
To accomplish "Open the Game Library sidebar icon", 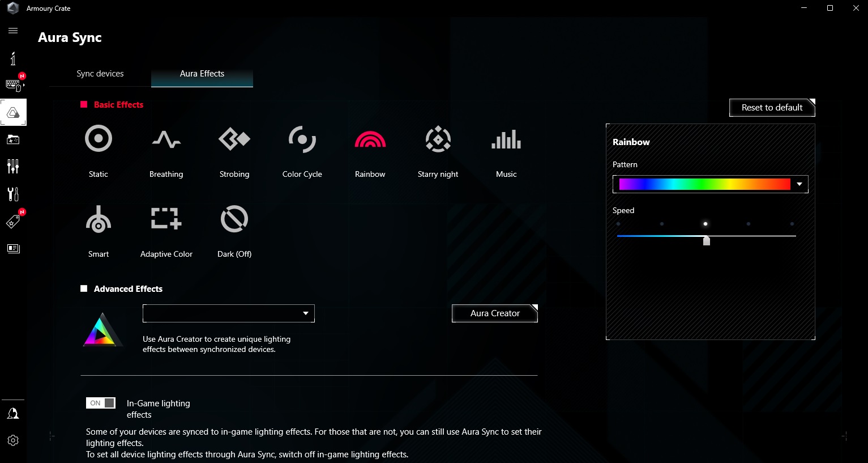I will [13, 139].
